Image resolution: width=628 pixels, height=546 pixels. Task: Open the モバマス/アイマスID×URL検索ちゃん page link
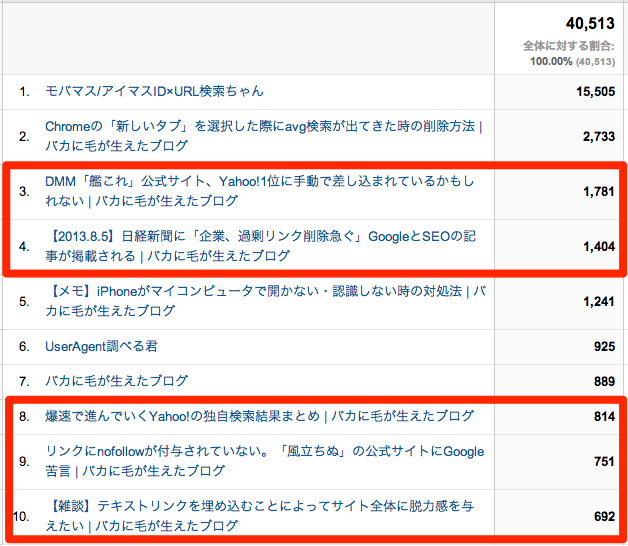click(x=154, y=91)
